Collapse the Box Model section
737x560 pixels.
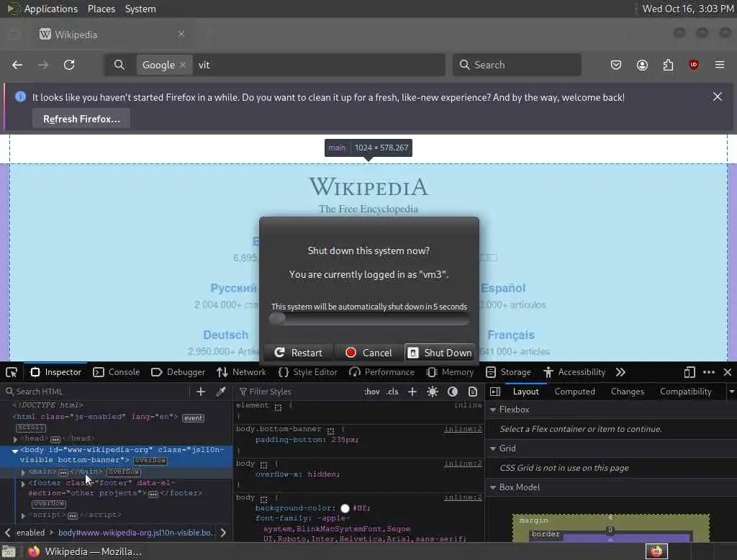pyautogui.click(x=493, y=487)
